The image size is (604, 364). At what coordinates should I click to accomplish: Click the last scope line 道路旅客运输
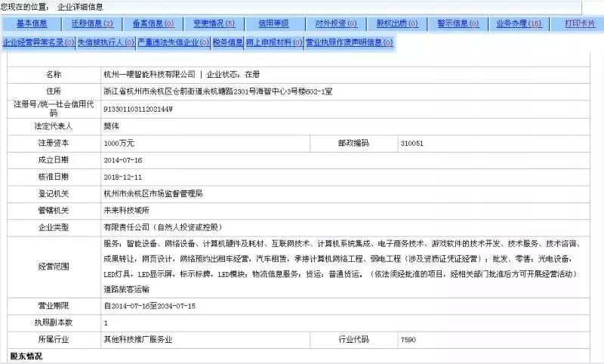126,289
